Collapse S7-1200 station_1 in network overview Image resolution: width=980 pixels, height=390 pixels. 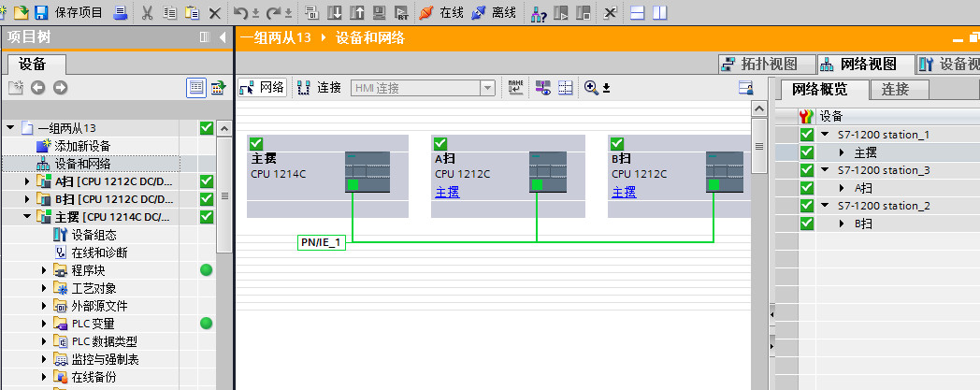(x=825, y=135)
